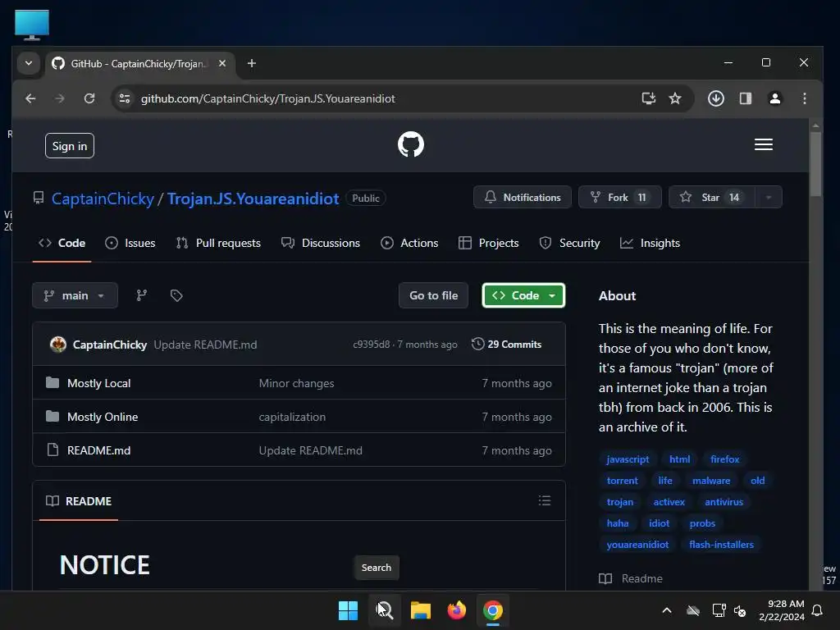Open notification bell in system tray
Image resolution: width=840 pixels, height=630 pixels.
[x=818, y=610]
